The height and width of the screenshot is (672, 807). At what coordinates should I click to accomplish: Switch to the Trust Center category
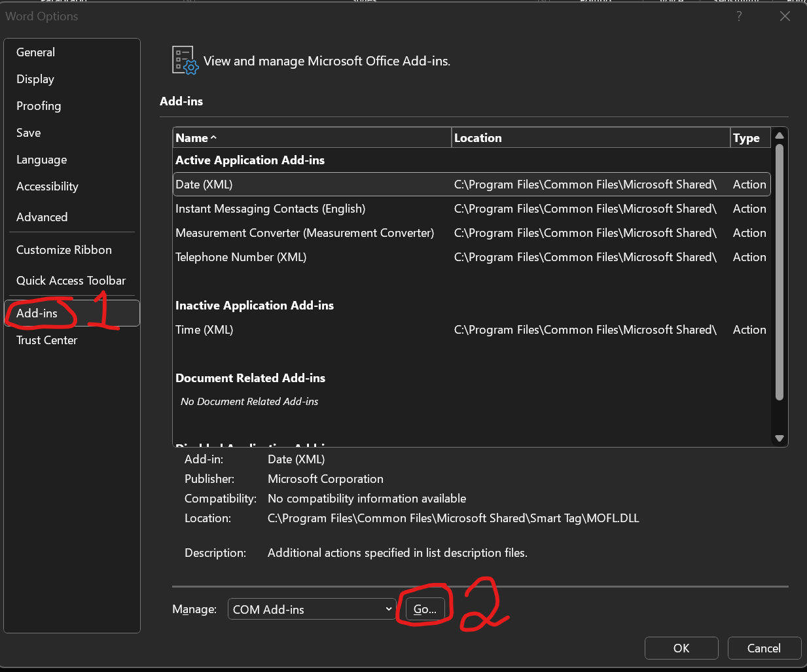[x=46, y=340]
